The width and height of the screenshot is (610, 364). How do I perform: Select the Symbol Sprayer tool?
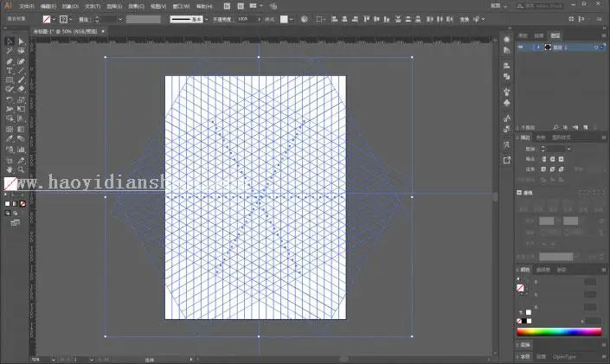(10, 150)
